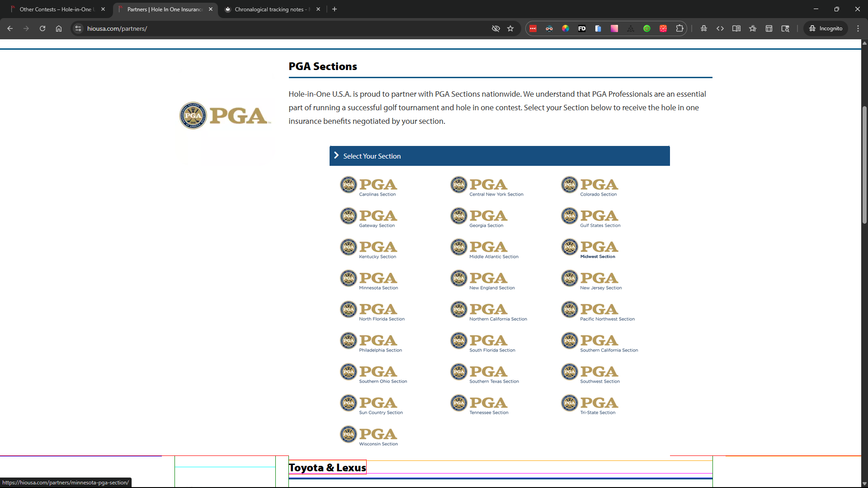Viewport: 868px width, 488px height.
Task: Bookmark this page with the star
Action: (x=510, y=28)
